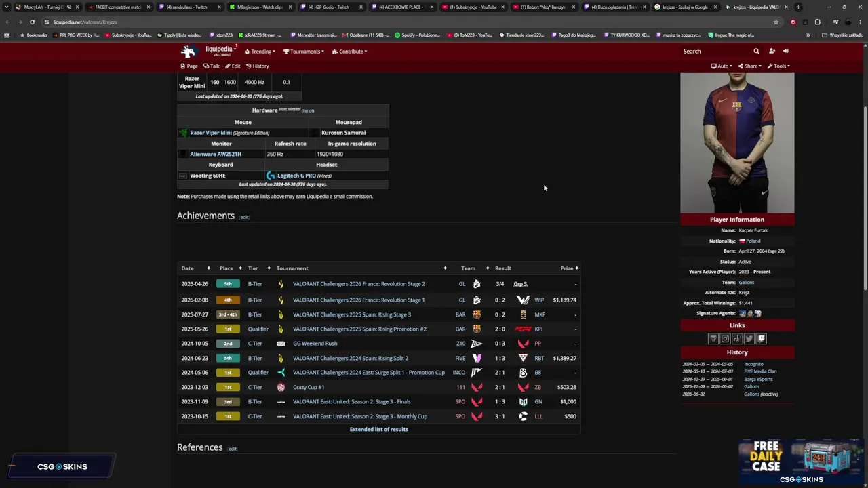Image resolution: width=868 pixels, height=488 pixels.
Task: Open the create account icon in header
Action: point(772,51)
